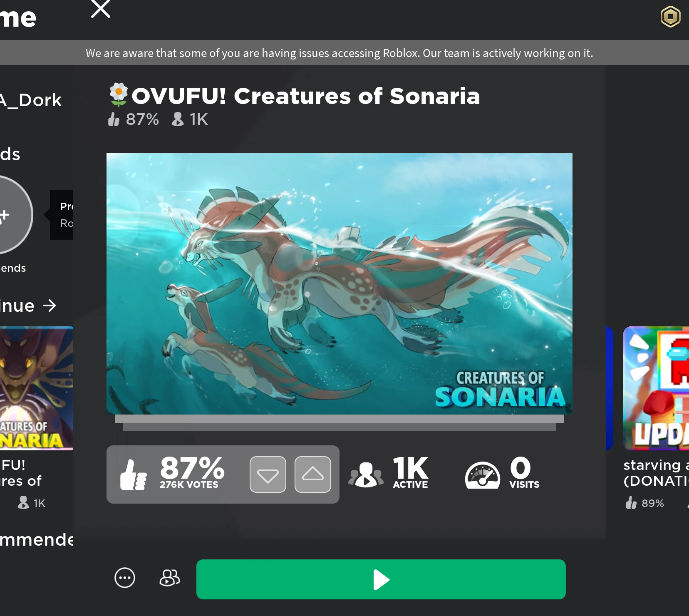Viewport: 689px width, 616px height.
Task: Downvote the game
Action: [x=268, y=474]
